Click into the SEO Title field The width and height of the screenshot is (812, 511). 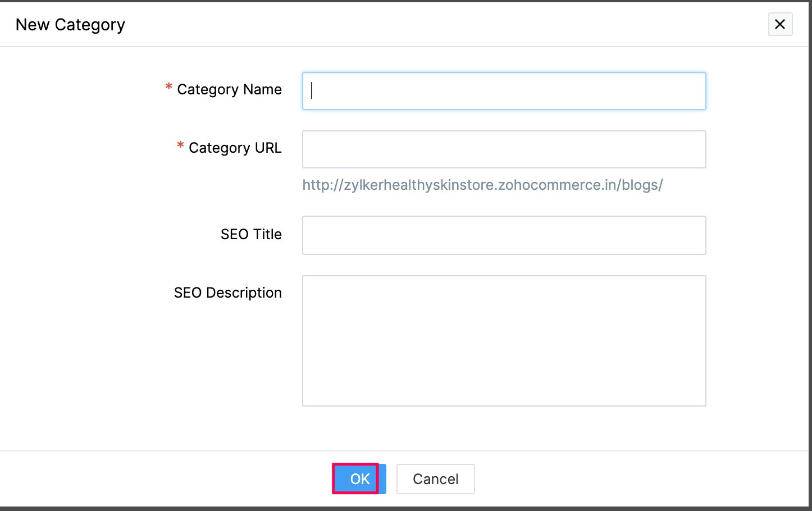click(504, 235)
